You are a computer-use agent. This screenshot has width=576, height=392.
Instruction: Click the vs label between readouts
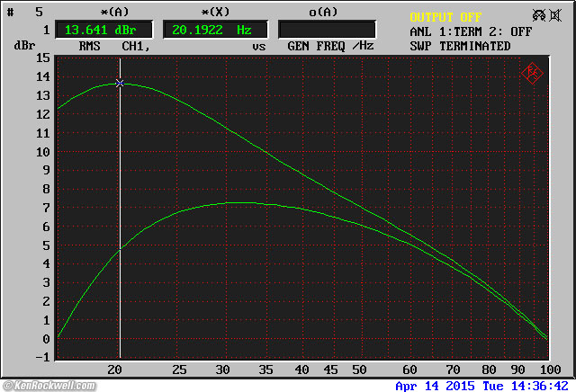[x=258, y=47]
